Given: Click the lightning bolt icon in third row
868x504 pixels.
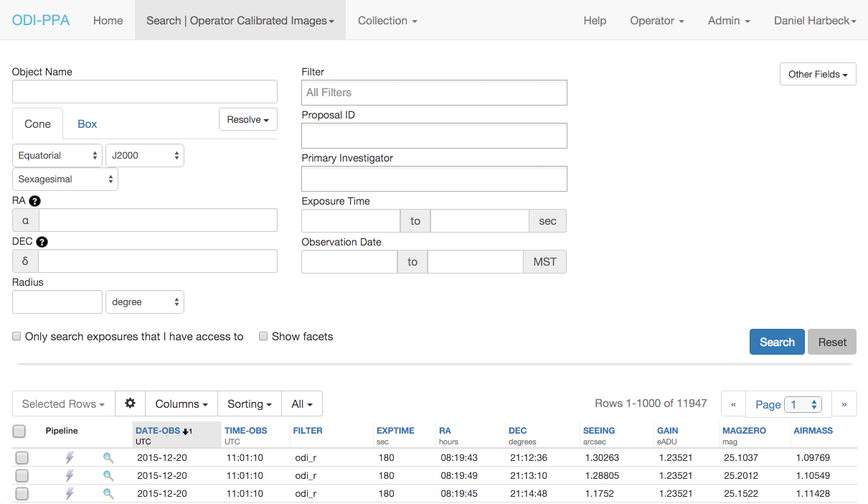Looking at the screenshot, I should [70, 493].
